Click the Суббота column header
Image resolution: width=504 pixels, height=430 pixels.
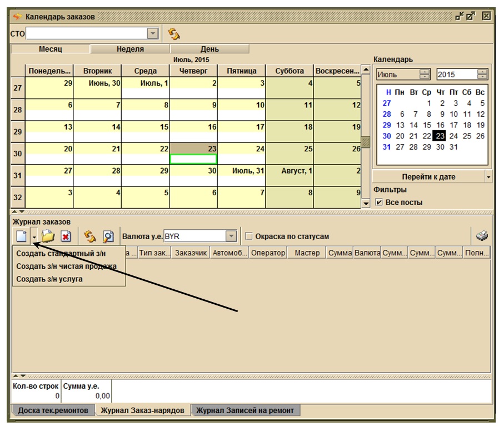coord(290,71)
